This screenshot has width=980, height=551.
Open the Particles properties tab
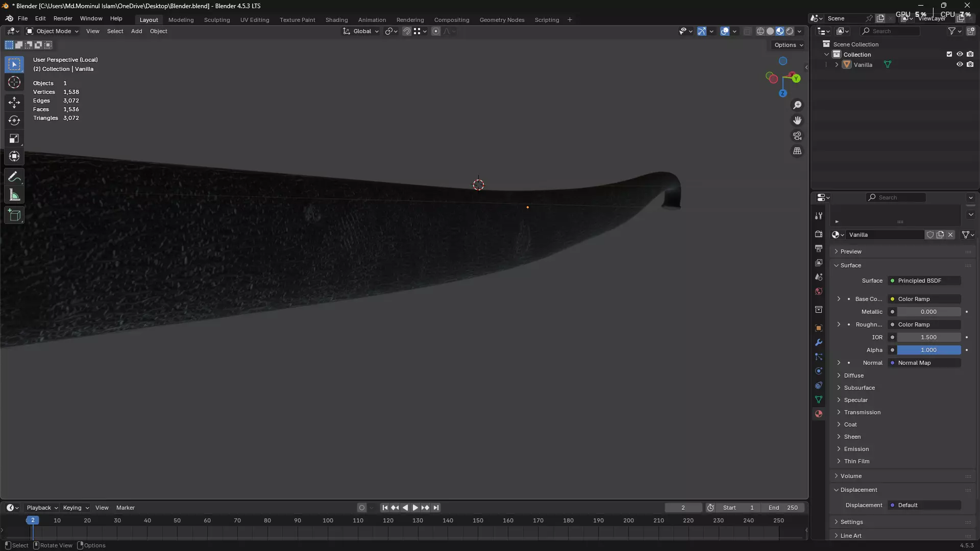819,357
